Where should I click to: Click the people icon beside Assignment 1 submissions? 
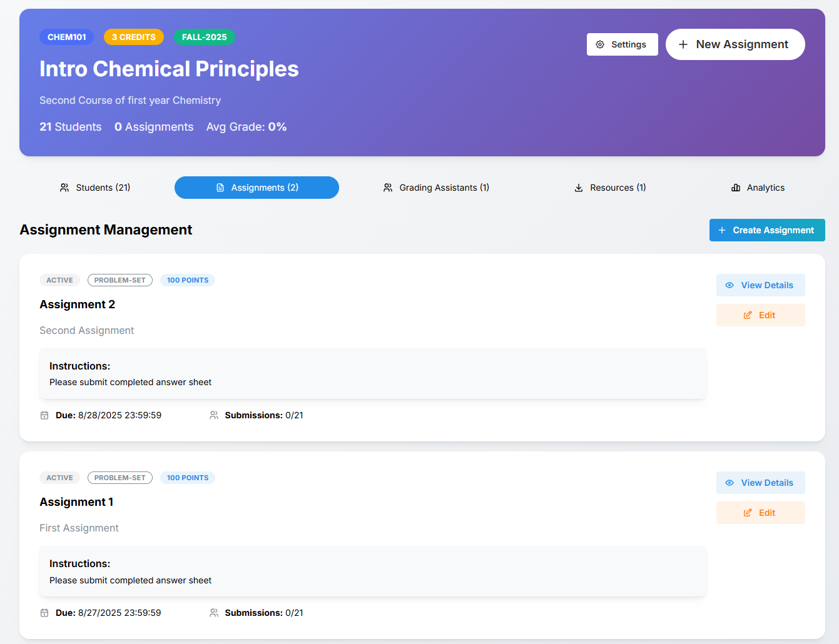pos(214,613)
